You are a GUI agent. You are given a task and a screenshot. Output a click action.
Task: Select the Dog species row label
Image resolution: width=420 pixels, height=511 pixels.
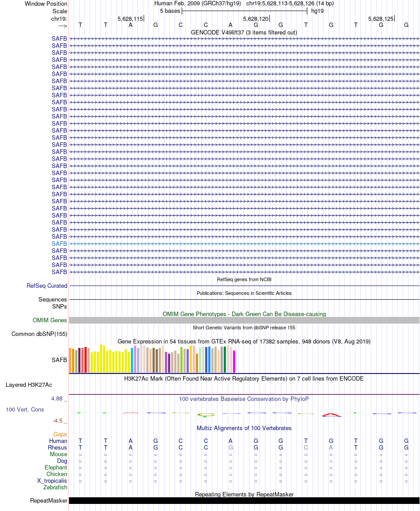coord(62,461)
